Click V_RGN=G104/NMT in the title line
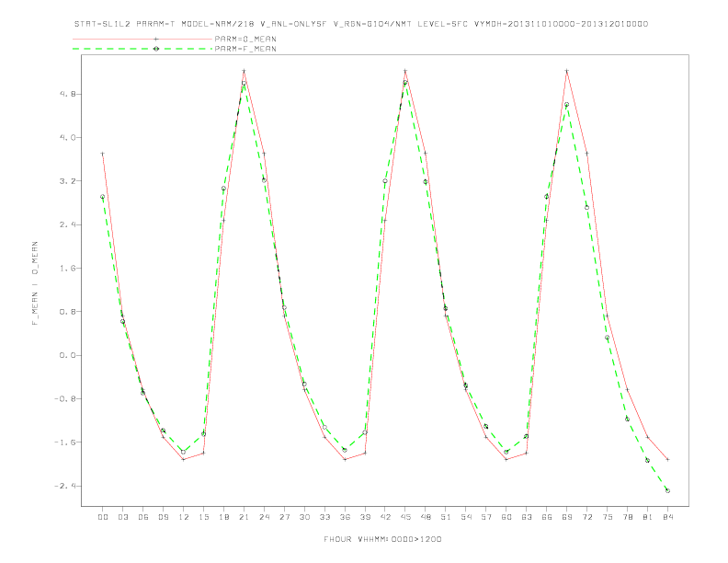 (x=373, y=24)
